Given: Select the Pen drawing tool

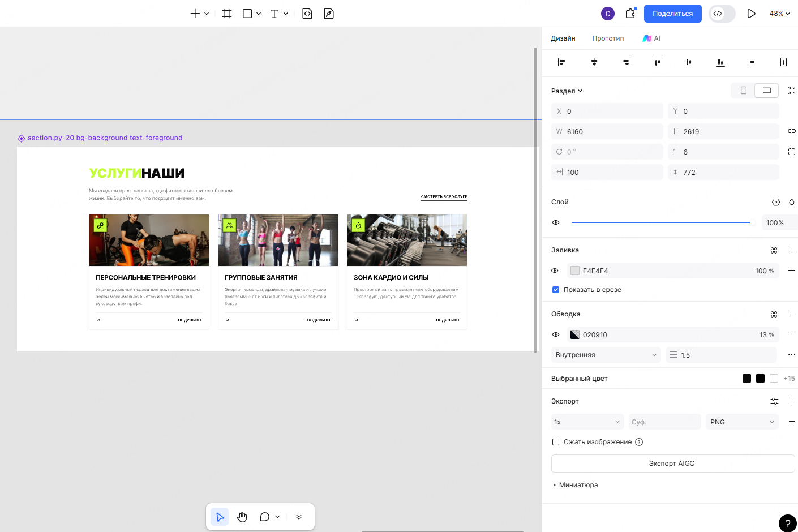Looking at the screenshot, I should (x=329, y=13).
